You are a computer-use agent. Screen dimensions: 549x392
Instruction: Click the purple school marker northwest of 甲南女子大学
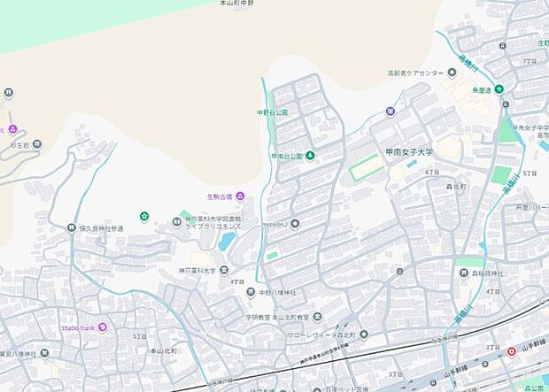tap(390, 111)
